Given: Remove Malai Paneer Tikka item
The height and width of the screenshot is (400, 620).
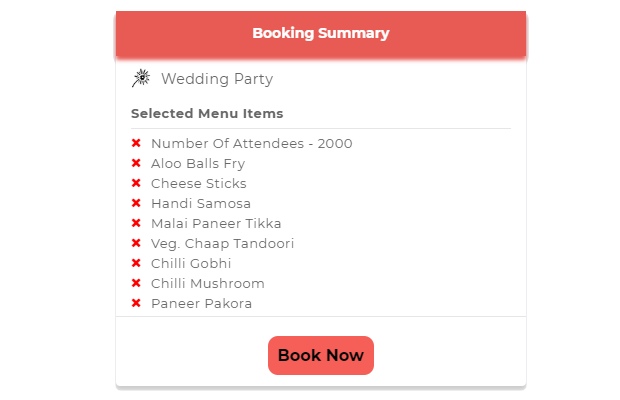Looking at the screenshot, I should click(x=136, y=223).
